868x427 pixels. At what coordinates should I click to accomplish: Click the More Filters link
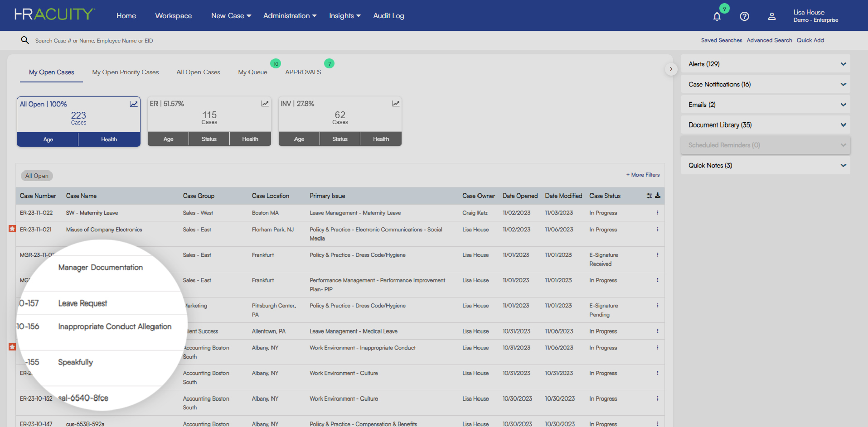[643, 174]
